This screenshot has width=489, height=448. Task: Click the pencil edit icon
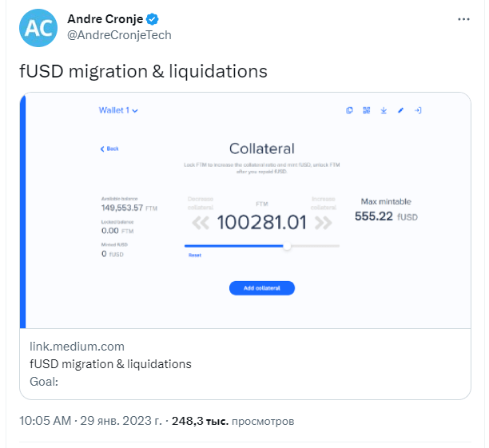coord(401,110)
